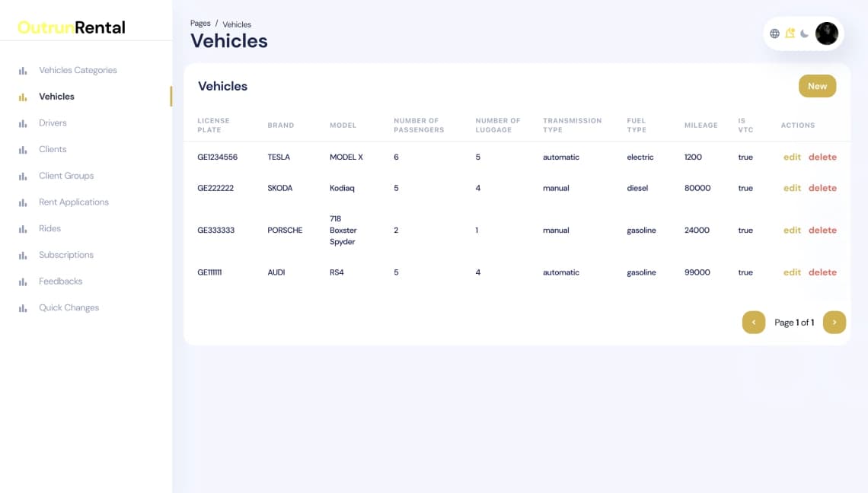Open Clients menu item

coord(53,149)
